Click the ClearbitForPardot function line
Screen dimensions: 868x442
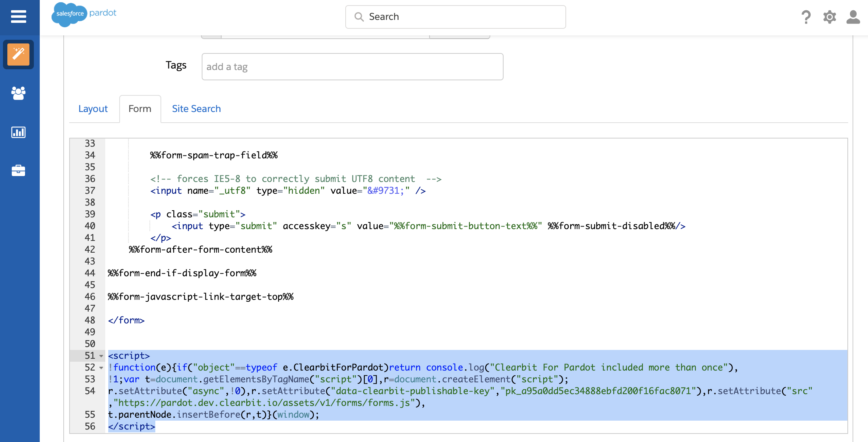[x=423, y=367]
